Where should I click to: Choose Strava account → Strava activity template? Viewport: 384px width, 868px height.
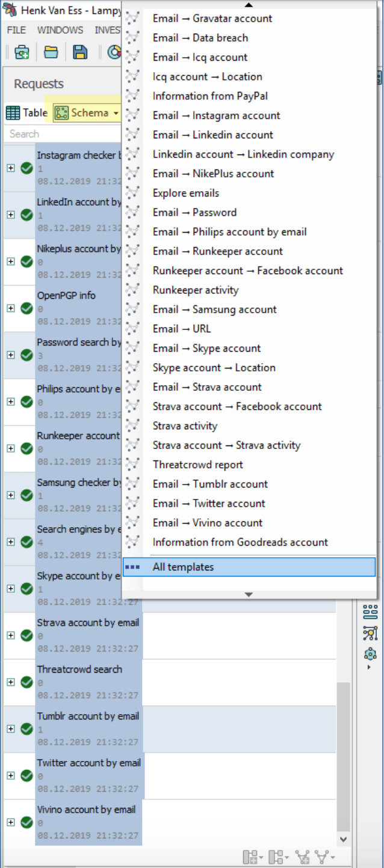coord(226,445)
